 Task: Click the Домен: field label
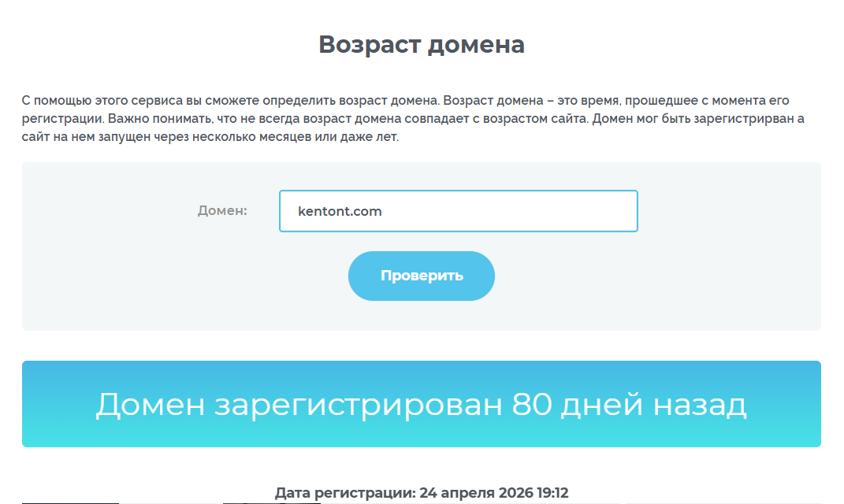click(222, 210)
